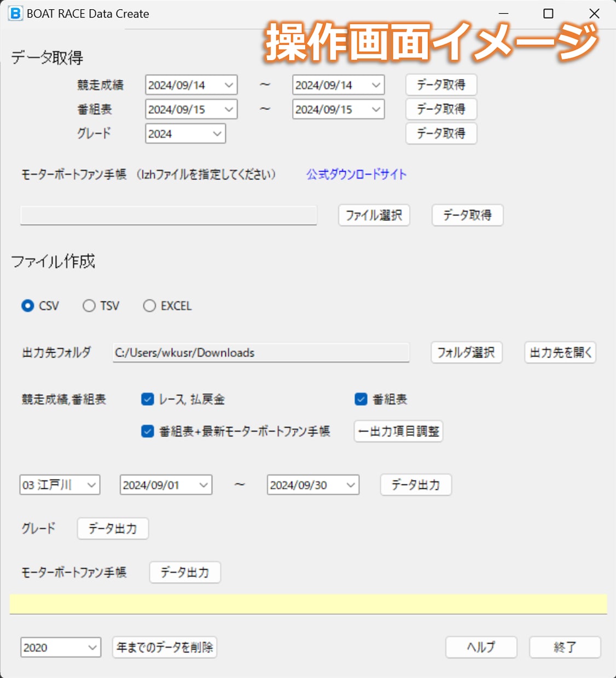Click the BOAT RACE app icon in title bar

coord(15,14)
